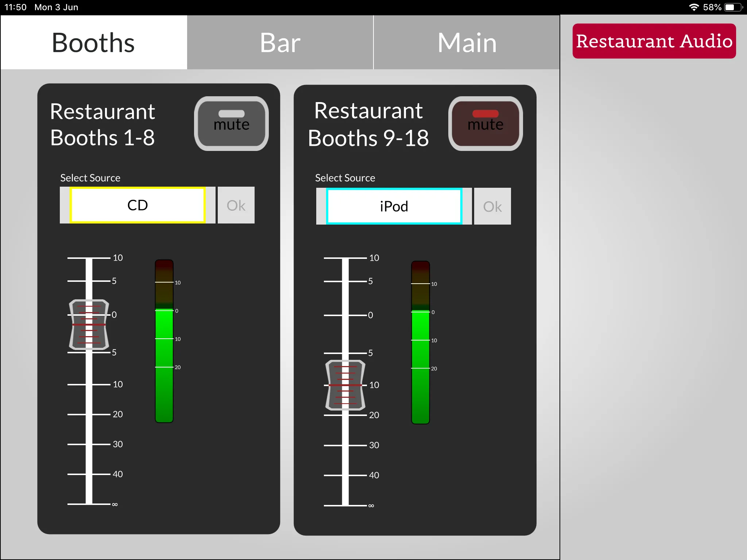This screenshot has width=747, height=560.
Task: Confirm source selection for Booths 1-8
Action: [x=235, y=205]
